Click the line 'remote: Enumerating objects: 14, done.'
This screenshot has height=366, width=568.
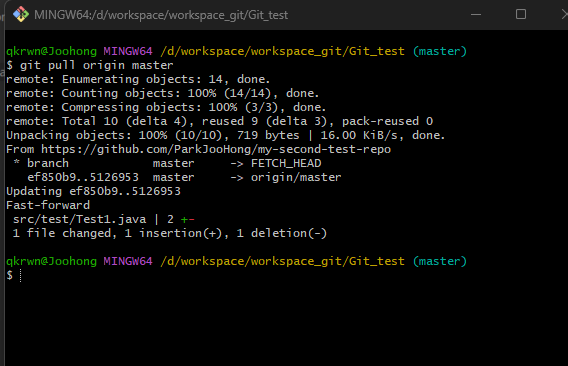tap(138, 79)
